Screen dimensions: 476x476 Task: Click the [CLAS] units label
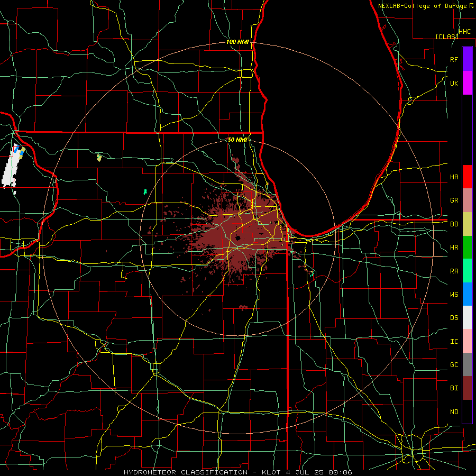447,36
